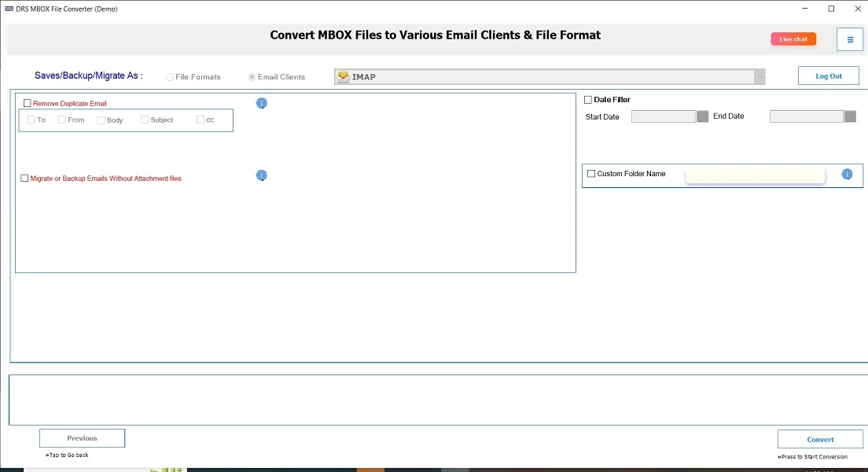Click the DRS MBOX Converter title bar icon
Image resolution: width=868 pixels, height=472 pixels.
pyautogui.click(x=8, y=9)
